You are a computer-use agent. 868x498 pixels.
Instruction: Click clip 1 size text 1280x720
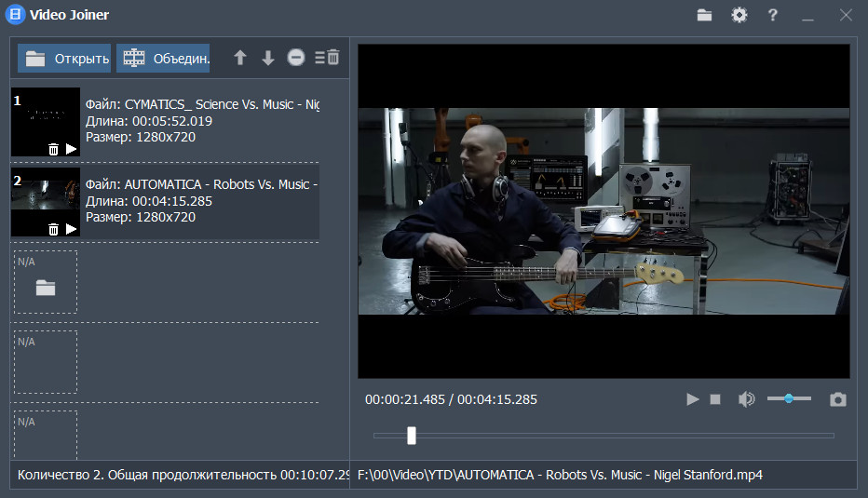[x=166, y=137]
